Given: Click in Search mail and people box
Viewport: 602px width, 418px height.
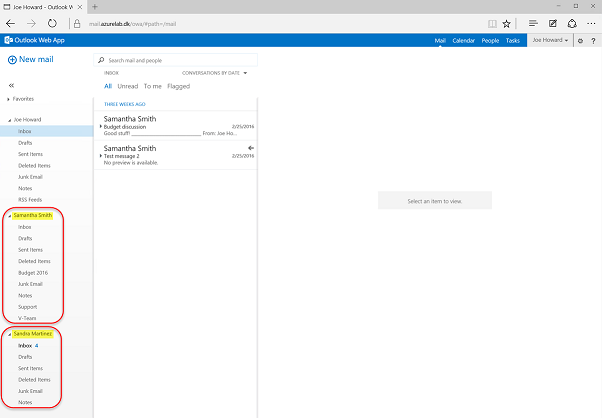Looking at the screenshot, I should 175,60.
